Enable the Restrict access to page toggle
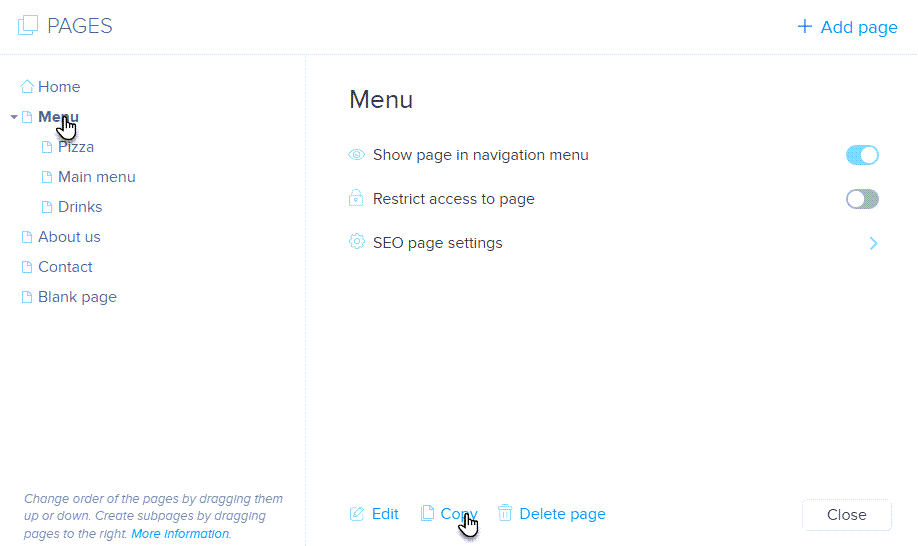Screen dimensions: 918x546 click(x=862, y=199)
